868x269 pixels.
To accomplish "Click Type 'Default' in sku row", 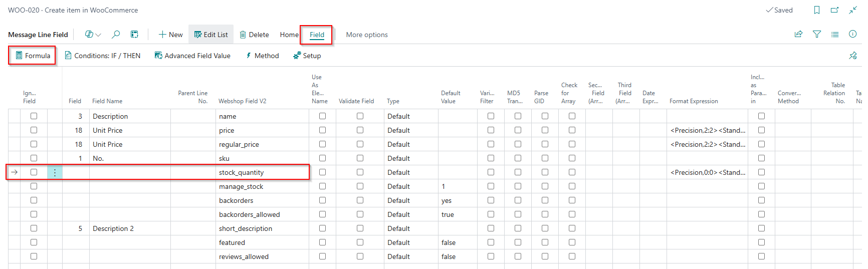I will (x=411, y=158).
